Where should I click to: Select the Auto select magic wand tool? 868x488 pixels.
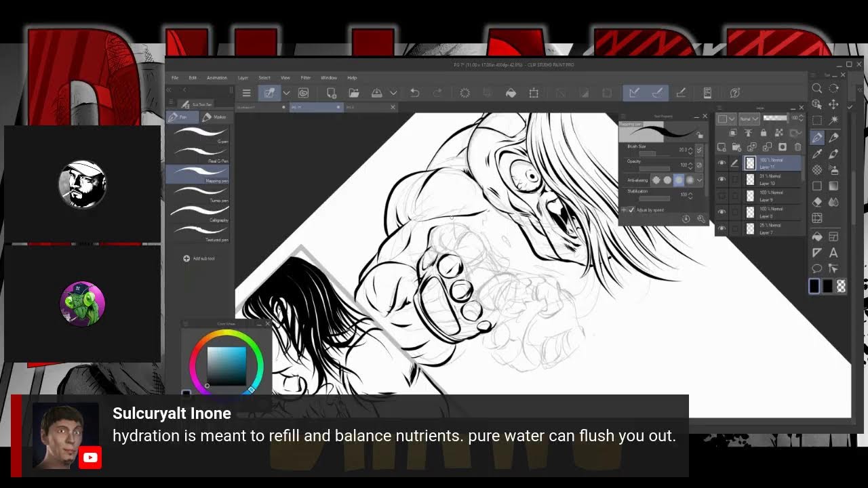point(833,121)
